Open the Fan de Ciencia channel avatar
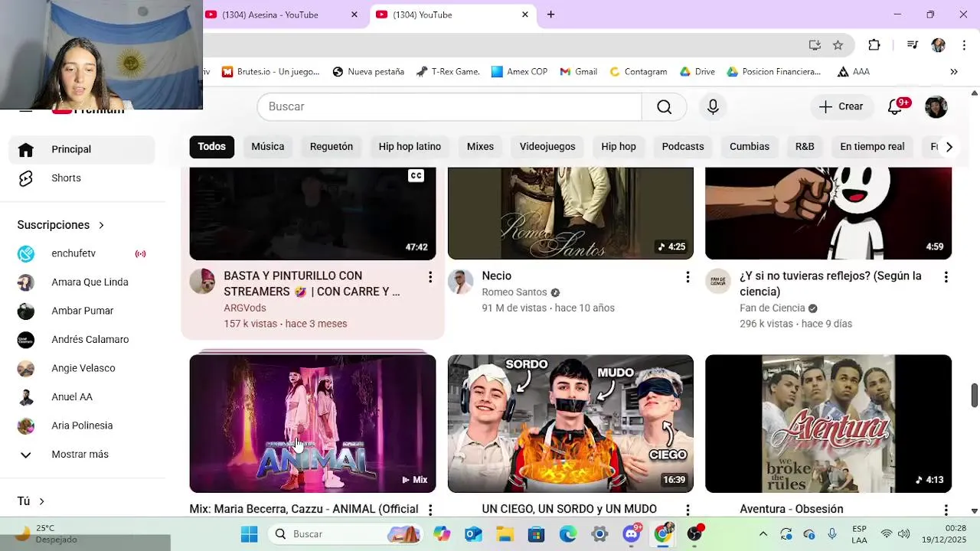Screen dimensions: 980x551 click(x=718, y=282)
